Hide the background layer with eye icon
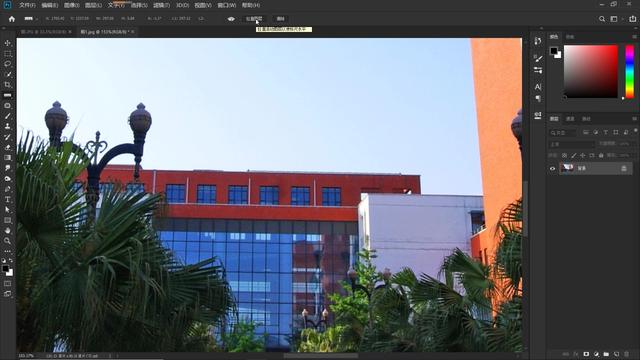Viewport: 640px width, 360px height. (552, 168)
